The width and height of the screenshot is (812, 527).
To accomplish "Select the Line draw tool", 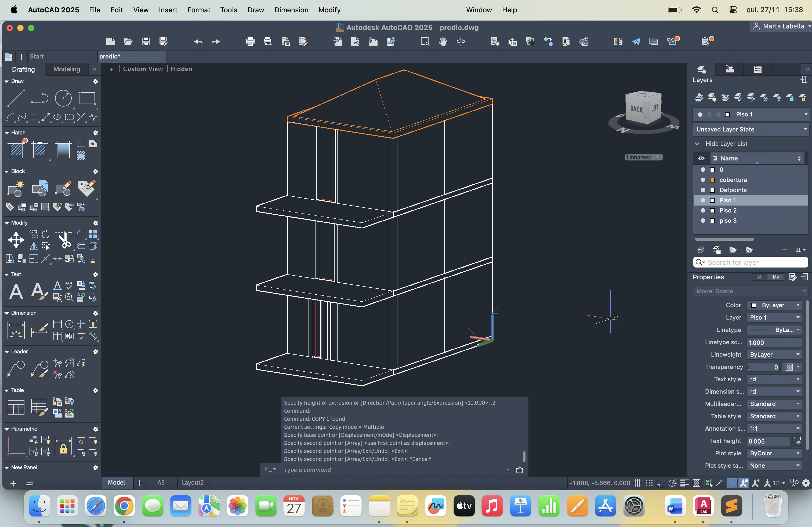I will pos(16,98).
